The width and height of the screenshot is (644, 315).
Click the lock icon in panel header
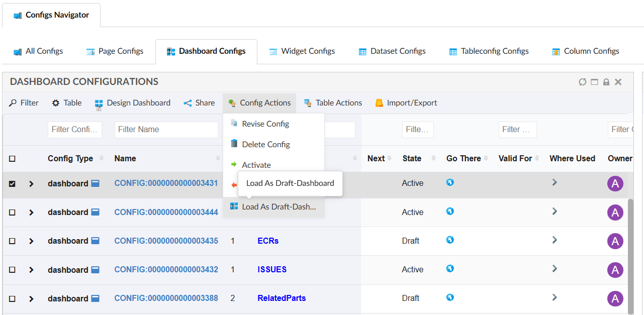point(606,82)
